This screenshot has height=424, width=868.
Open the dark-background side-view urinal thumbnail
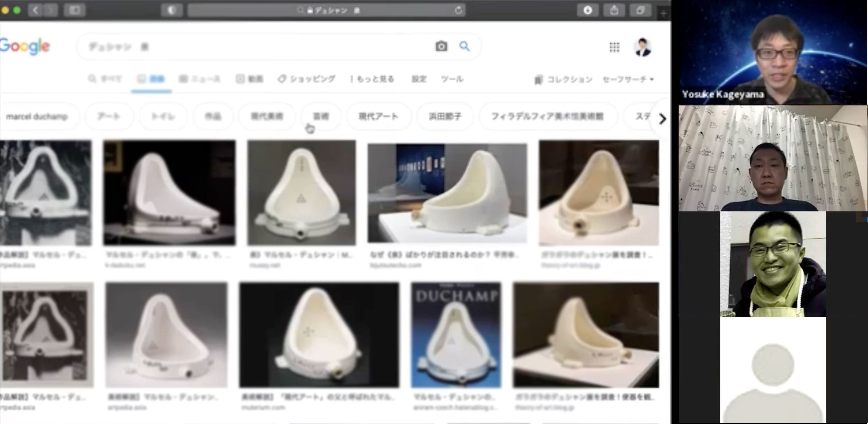pos(169,193)
